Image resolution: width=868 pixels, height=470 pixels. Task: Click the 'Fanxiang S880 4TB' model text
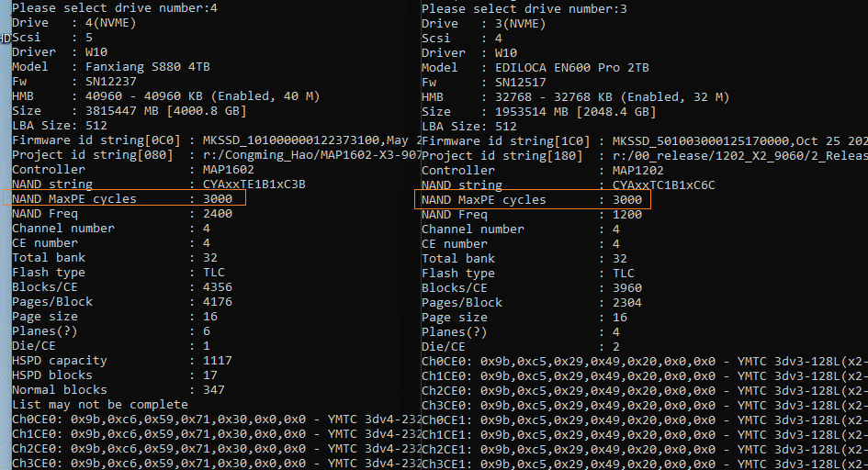148,67
